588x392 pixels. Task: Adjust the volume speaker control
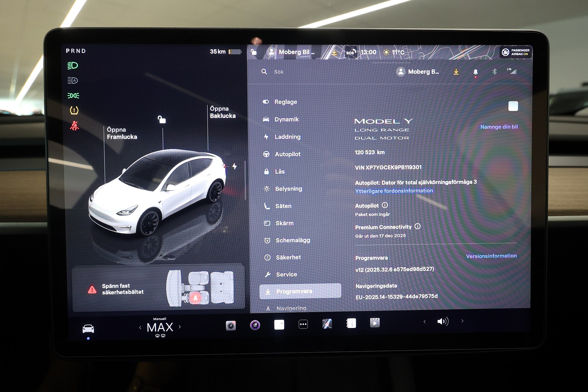click(443, 321)
